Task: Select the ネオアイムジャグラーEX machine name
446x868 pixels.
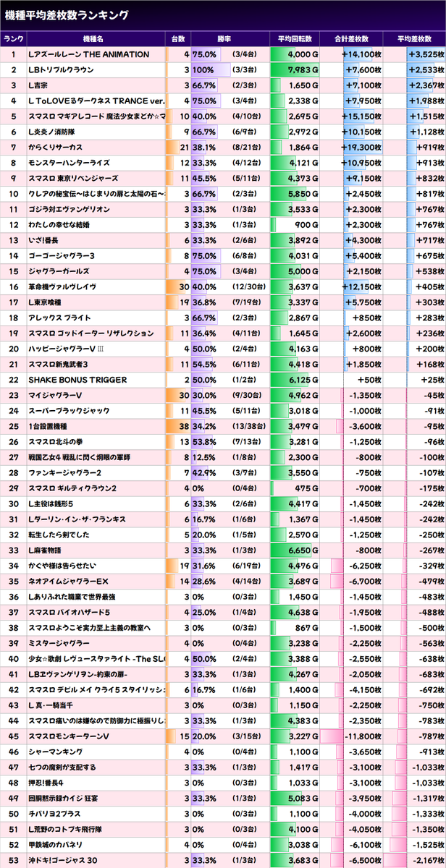Action: click(x=67, y=581)
